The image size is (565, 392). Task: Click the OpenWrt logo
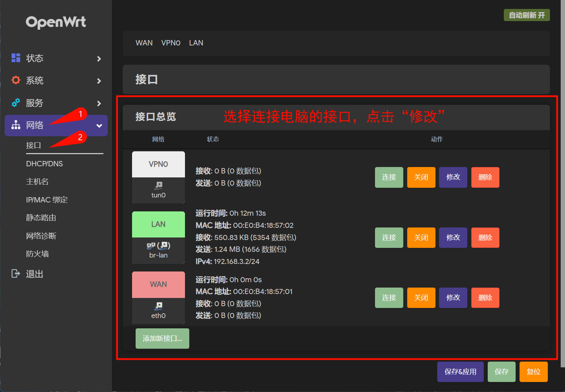coord(56,22)
